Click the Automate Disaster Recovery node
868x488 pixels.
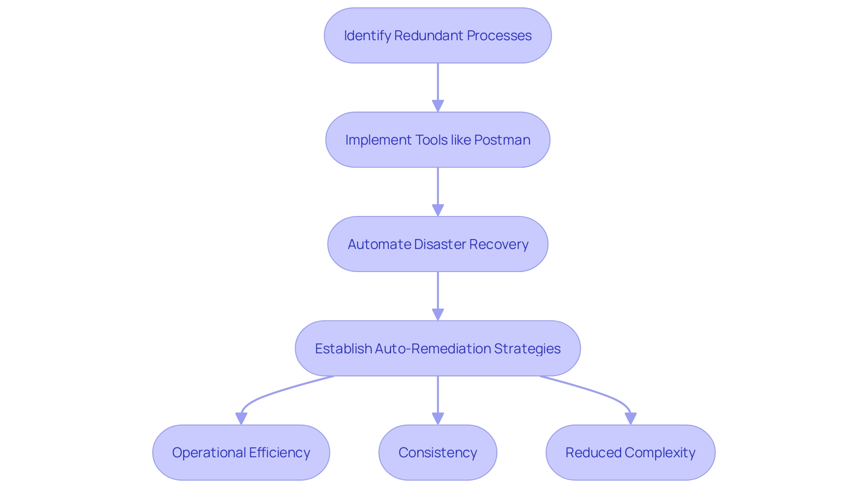click(434, 244)
